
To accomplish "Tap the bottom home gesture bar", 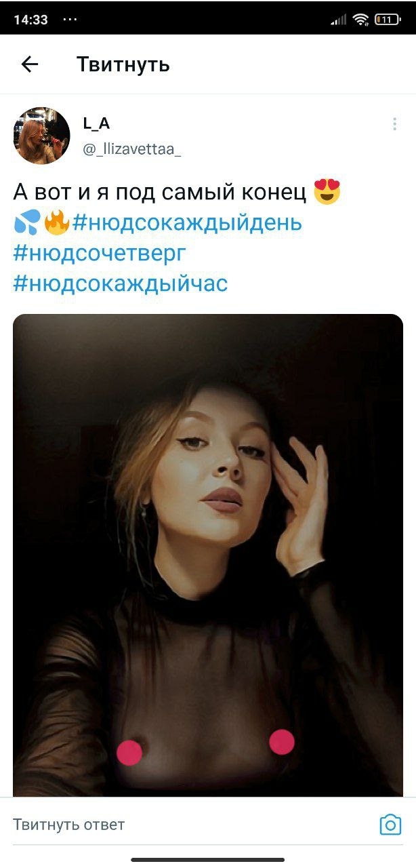I will click(208, 860).
